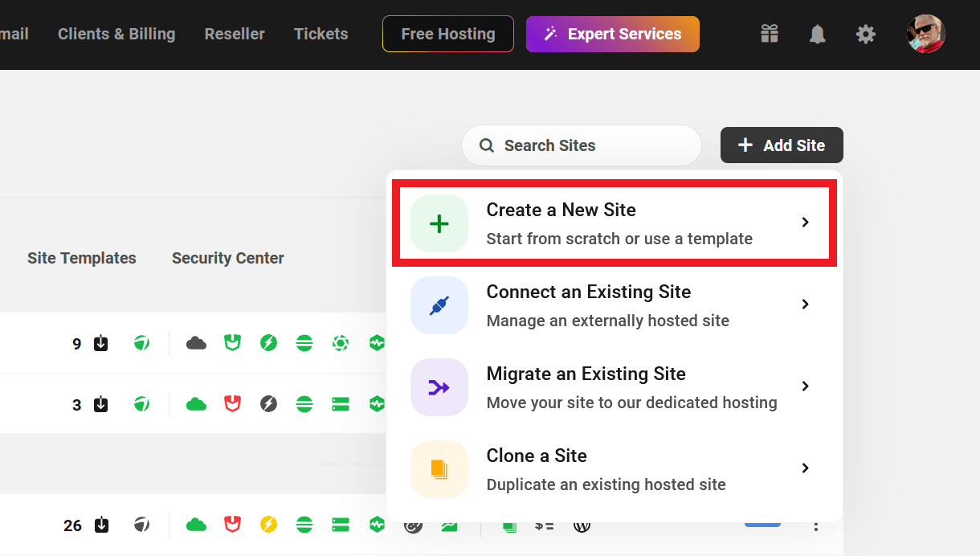Click updates icon in the 9-updates row

[x=101, y=343]
